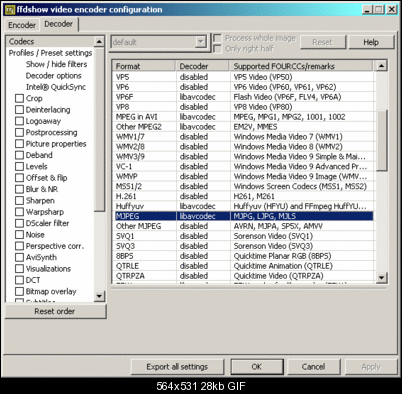Switch to the Encoder tab

click(x=22, y=25)
